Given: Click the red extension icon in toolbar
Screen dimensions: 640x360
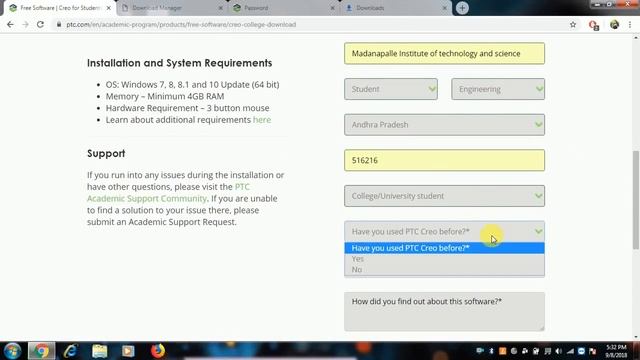Looking at the screenshot, I should click(594, 25).
